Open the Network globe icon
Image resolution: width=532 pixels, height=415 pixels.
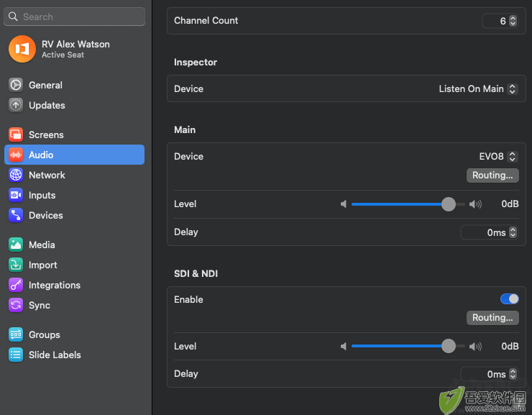(x=16, y=175)
